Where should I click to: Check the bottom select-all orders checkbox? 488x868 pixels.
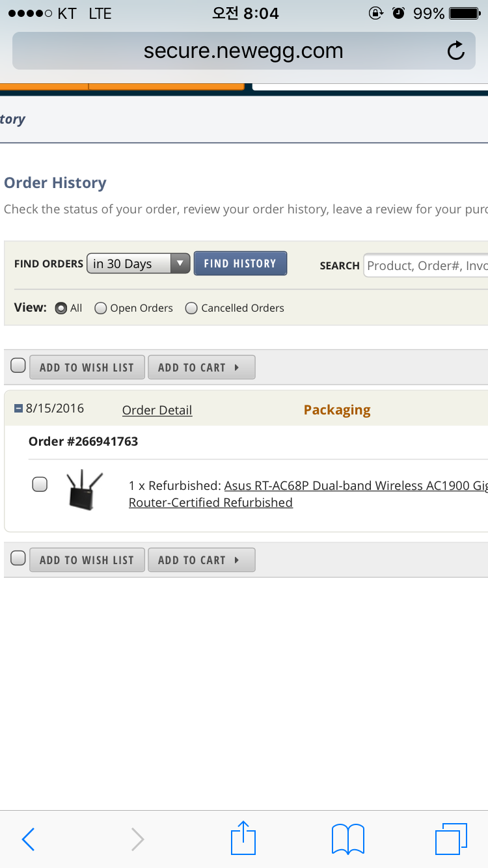pyautogui.click(x=18, y=558)
